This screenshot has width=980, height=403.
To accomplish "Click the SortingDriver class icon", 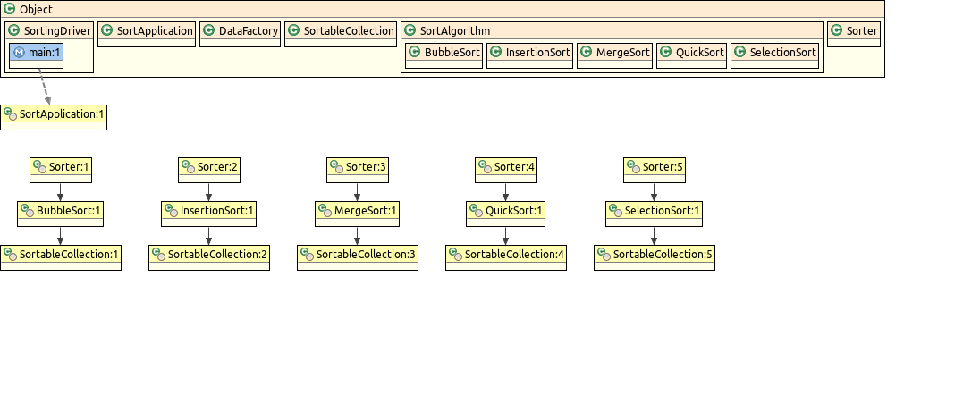I will pyautogui.click(x=15, y=30).
